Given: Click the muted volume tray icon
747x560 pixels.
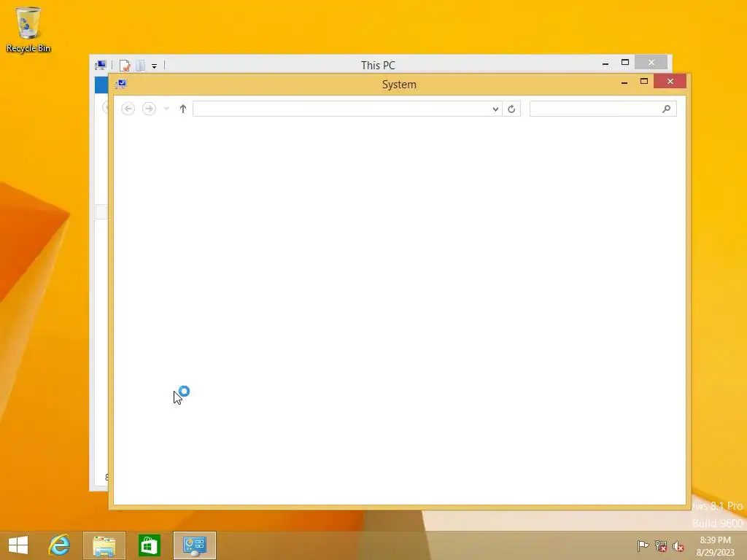Looking at the screenshot, I should [x=678, y=545].
